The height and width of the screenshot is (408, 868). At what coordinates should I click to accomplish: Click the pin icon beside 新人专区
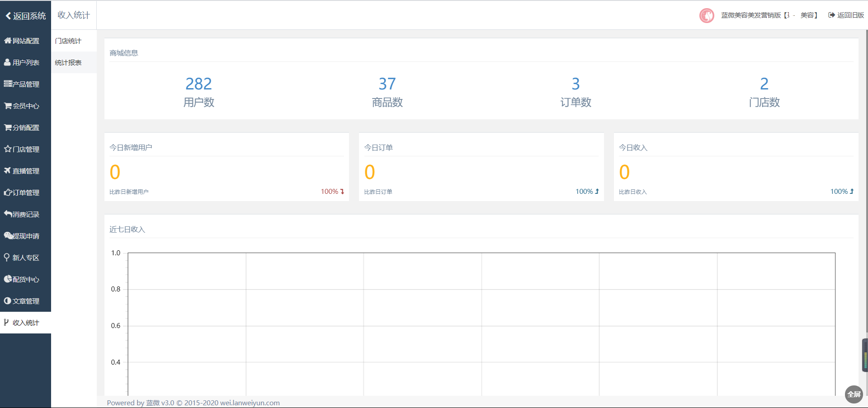tap(7, 257)
